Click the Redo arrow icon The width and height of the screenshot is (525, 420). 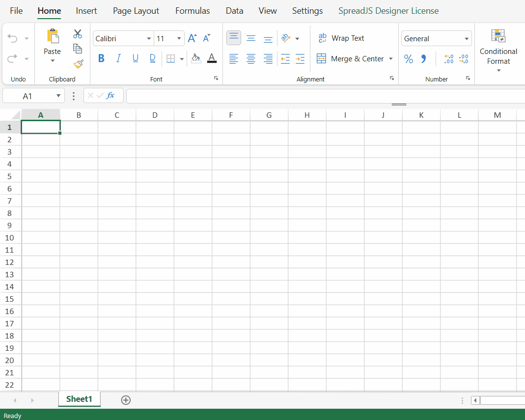(x=12, y=58)
